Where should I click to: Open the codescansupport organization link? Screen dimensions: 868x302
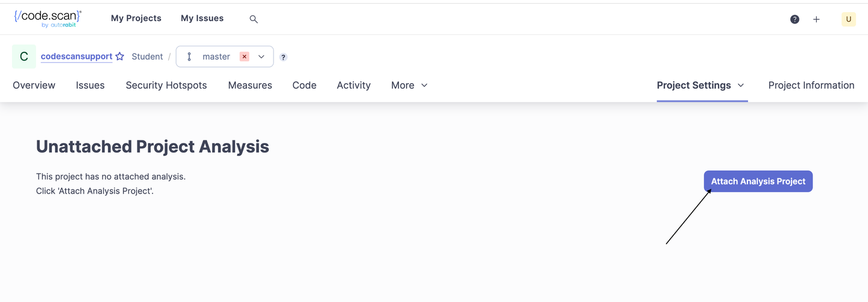pos(77,57)
